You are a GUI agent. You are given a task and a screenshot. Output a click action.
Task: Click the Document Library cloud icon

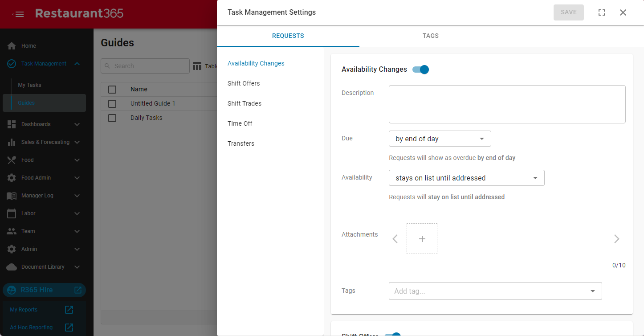point(12,267)
